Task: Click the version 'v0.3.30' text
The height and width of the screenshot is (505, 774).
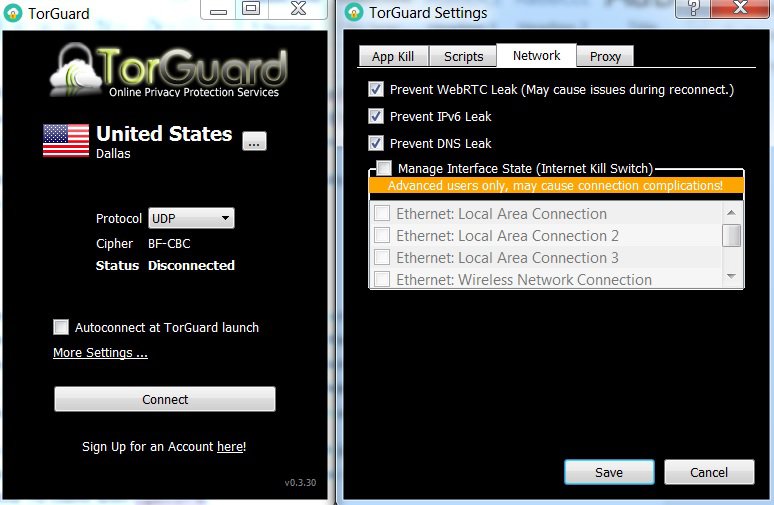Action: pyautogui.click(x=300, y=482)
